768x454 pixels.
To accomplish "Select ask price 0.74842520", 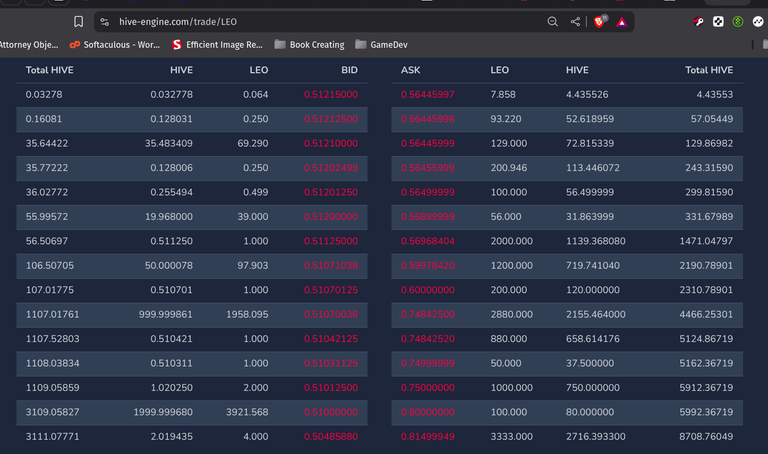I will tap(428, 339).
